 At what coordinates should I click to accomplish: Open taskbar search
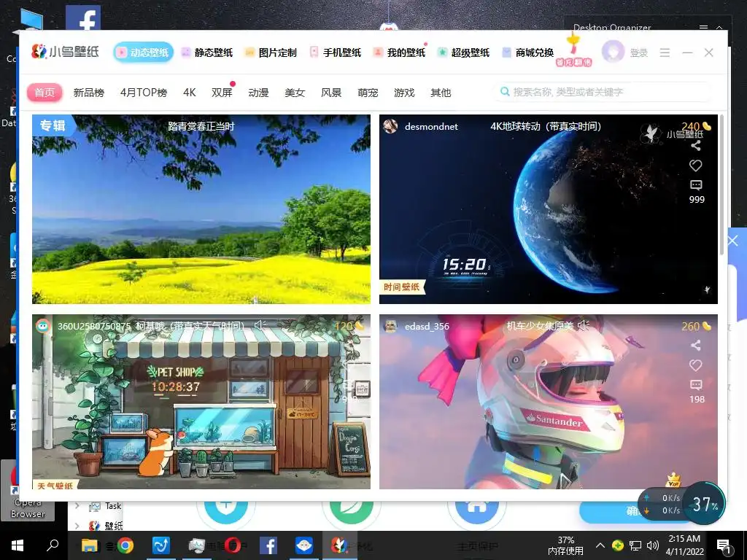(52, 545)
